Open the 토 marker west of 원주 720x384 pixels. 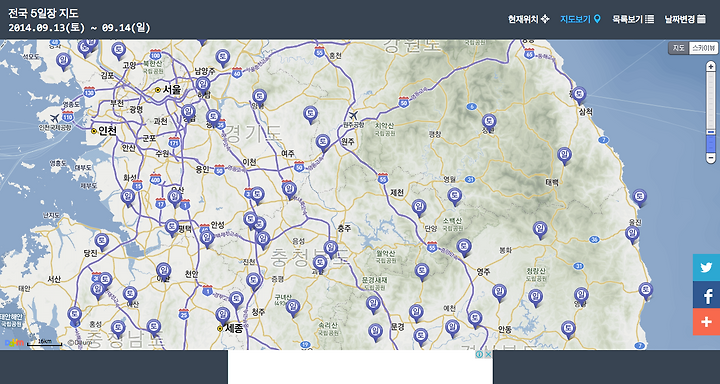(323, 143)
